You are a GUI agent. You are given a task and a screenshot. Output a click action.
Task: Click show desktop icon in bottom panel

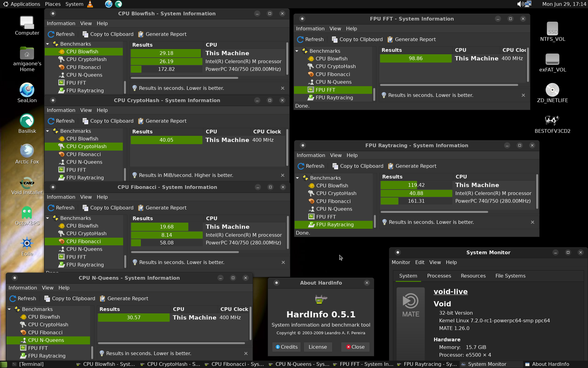pyautogui.click(x=4, y=364)
